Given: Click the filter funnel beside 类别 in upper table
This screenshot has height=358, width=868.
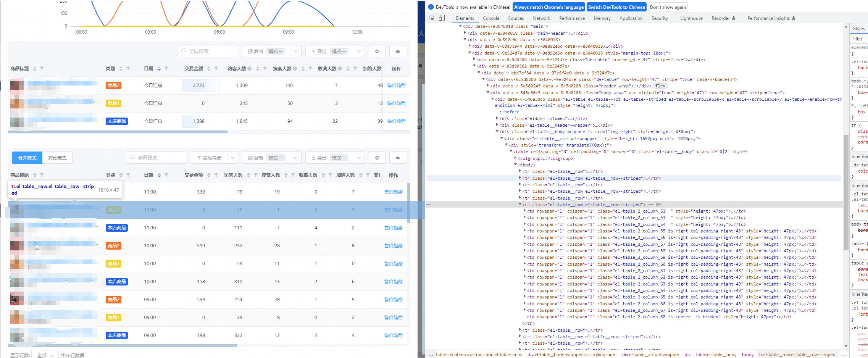Looking at the screenshot, I should [128, 69].
